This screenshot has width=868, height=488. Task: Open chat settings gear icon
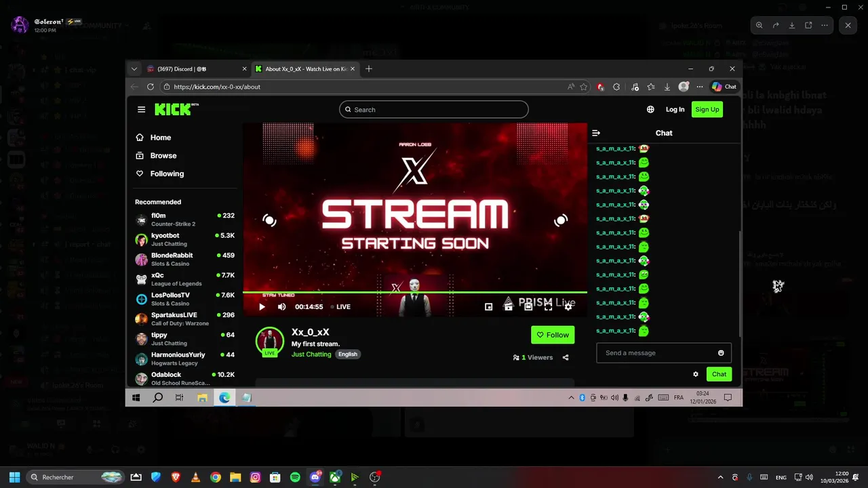click(696, 374)
